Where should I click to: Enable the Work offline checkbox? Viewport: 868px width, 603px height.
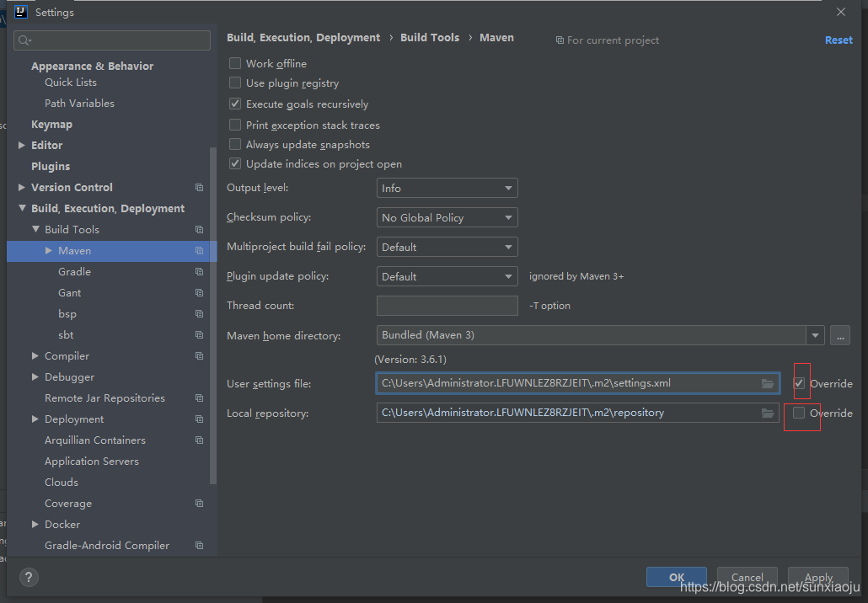click(x=235, y=64)
